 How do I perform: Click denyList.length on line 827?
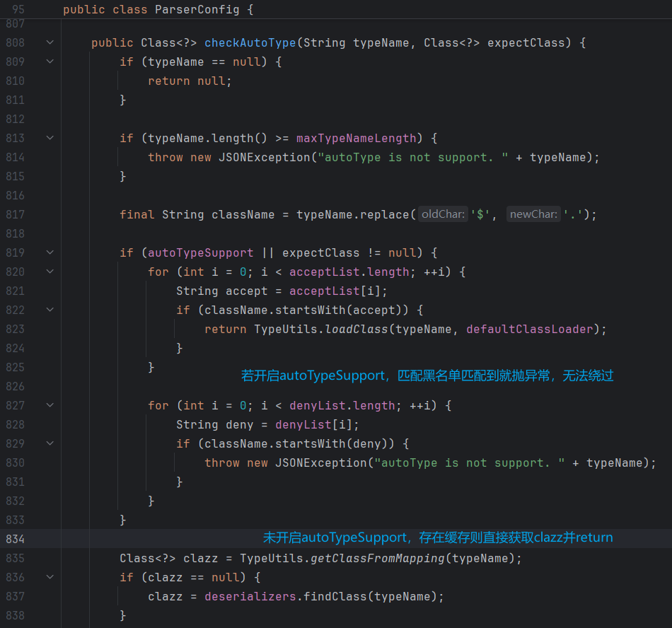point(342,406)
